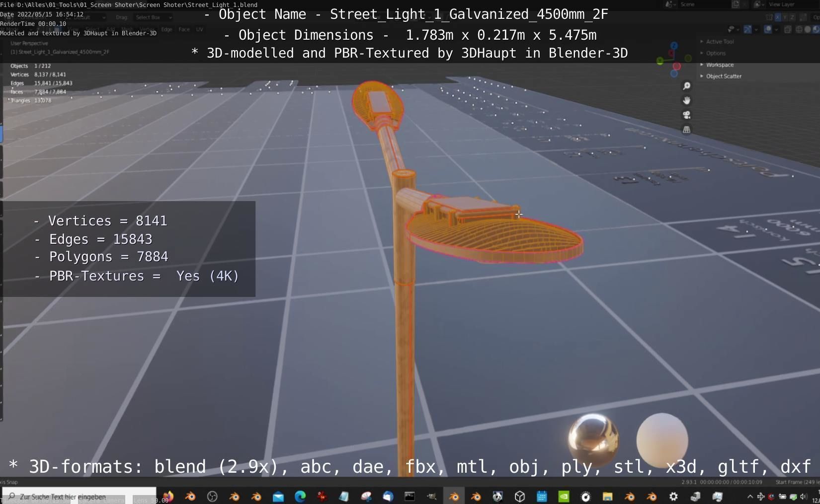Screen dimensions: 820x504
Task: Open the Drag Select Box dropdown
Action: pos(154,17)
